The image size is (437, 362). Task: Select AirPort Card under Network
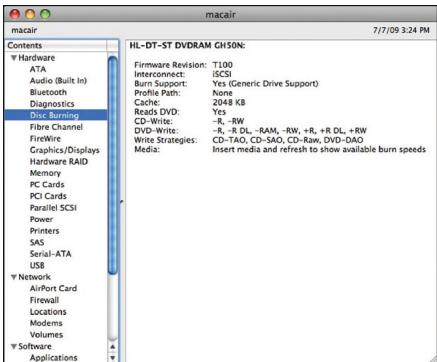pos(53,288)
